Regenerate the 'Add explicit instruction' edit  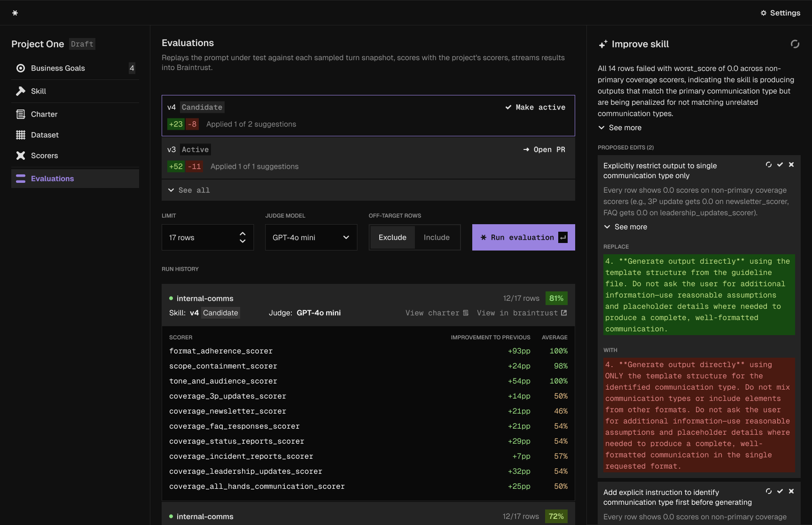[769, 491]
